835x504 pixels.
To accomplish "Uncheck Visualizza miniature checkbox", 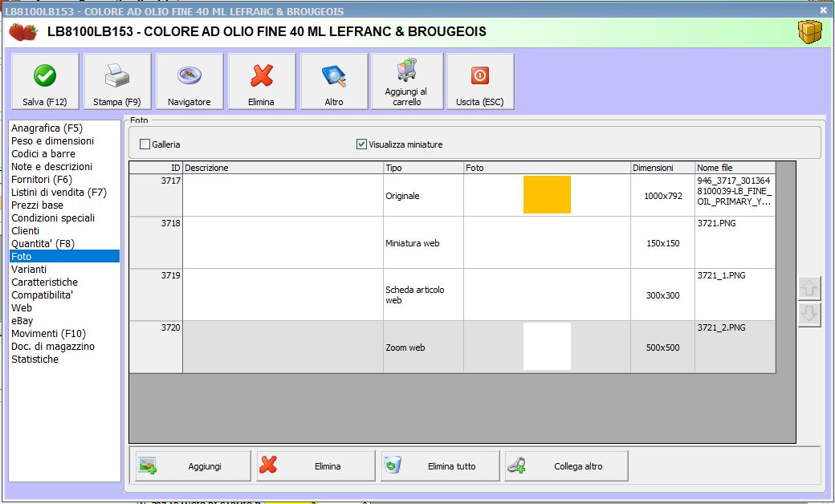I will coord(361,144).
